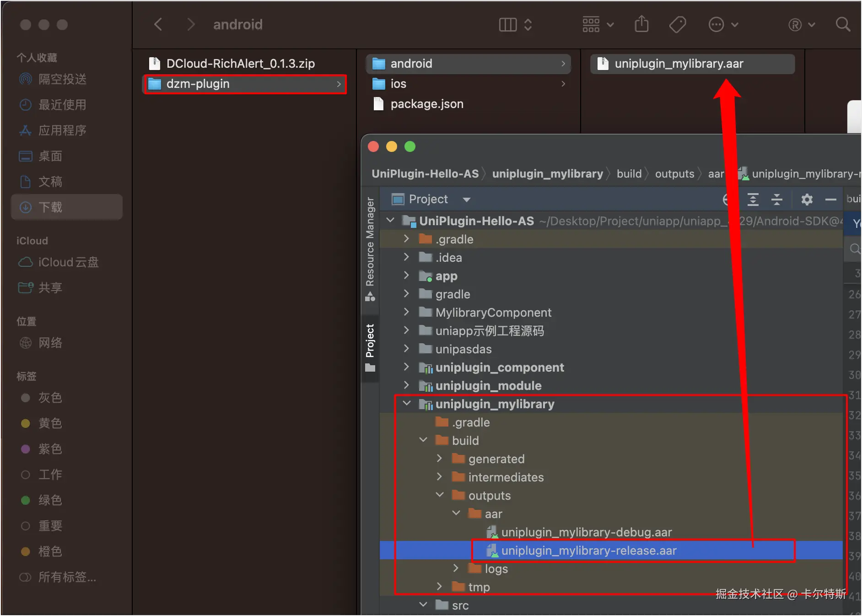Expand unipasdas folder
Viewport: 862px width, 616px height.
(x=406, y=349)
